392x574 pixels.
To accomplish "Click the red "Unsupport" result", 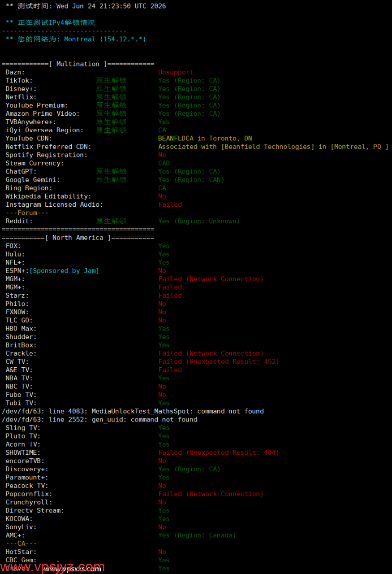I will pos(176,72).
